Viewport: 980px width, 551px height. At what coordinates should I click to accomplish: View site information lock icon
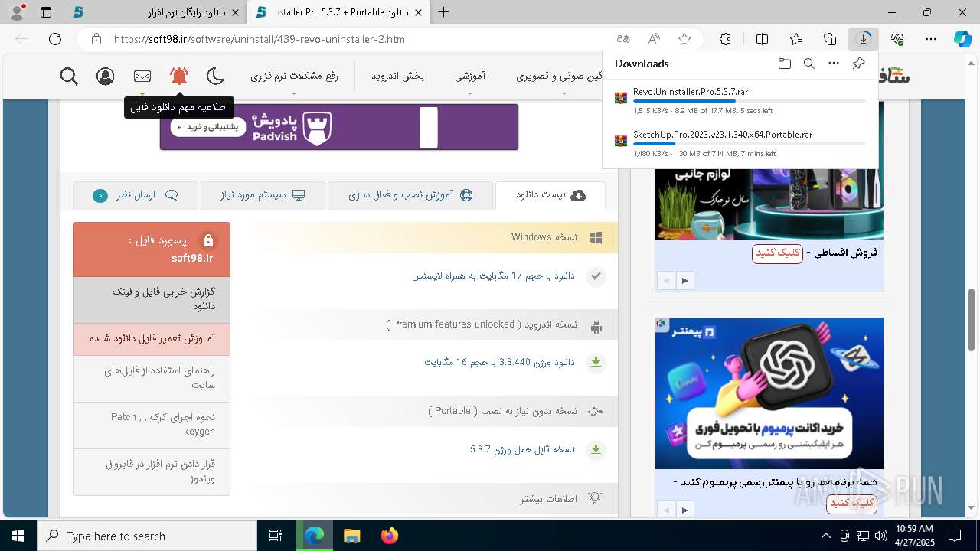click(x=95, y=39)
